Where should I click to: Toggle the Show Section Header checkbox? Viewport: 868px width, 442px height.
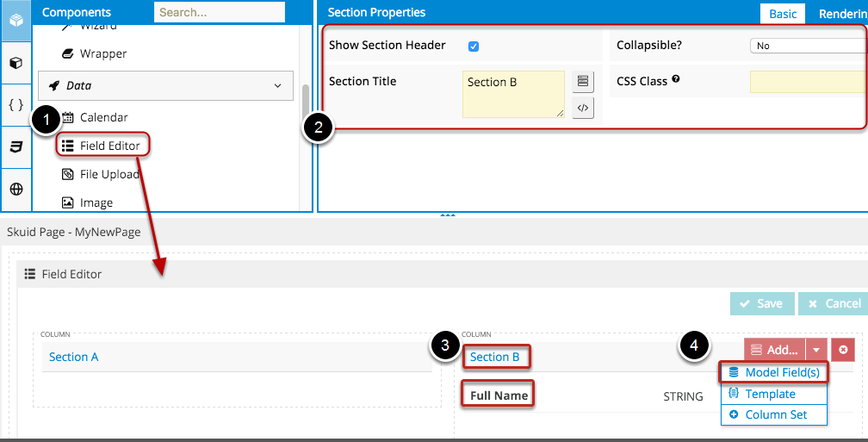tap(474, 46)
